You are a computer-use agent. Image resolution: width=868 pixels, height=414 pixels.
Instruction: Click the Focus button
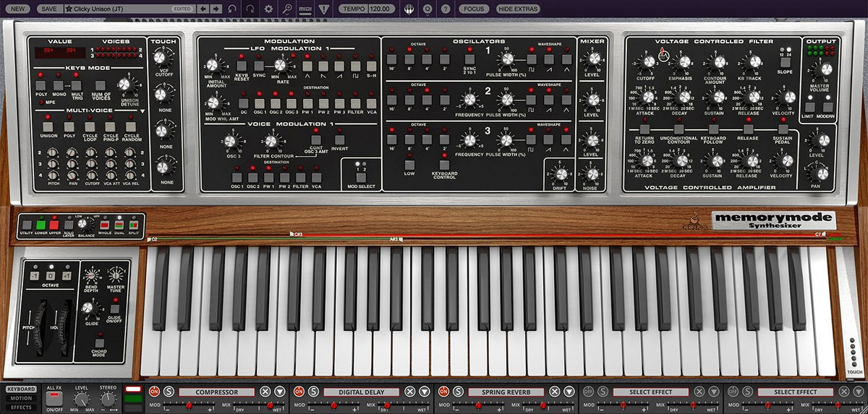point(474,9)
